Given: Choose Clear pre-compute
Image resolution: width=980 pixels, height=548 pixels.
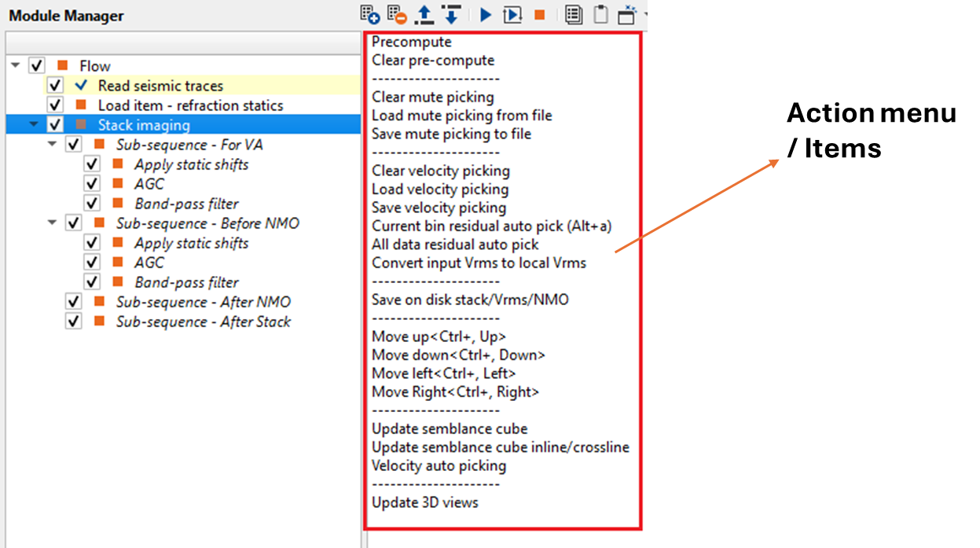Looking at the screenshot, I should (x=433, y=60).
